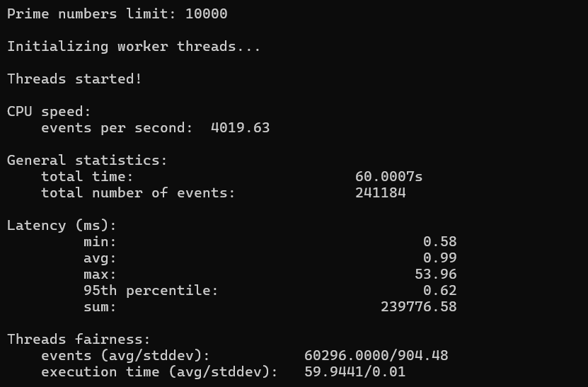Screen dimensions: 588x387
Task: Click the 'Initializing worker threads...' line
Action: tap(134, 47)
